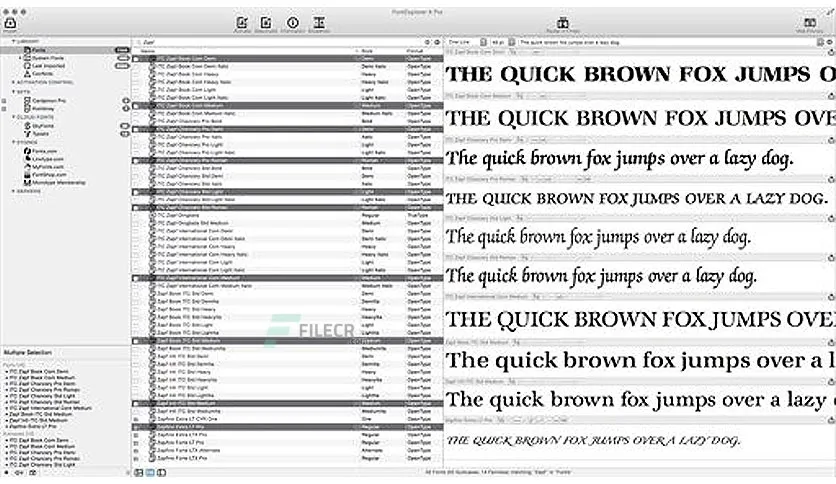Sort the list by Format column
This screenshot has height=484, width=836.
pyautogui.click(x=415, y=51)
